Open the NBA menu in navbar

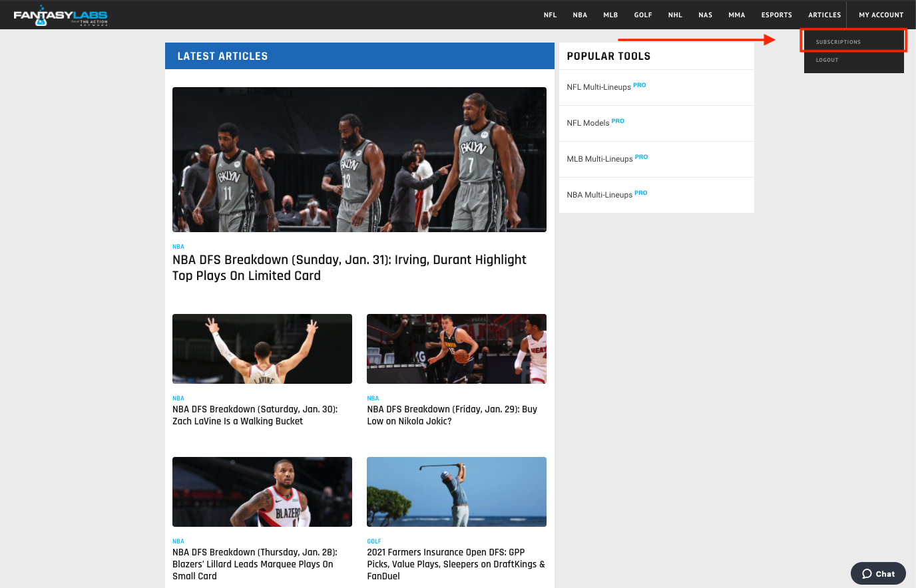coord(580,15)
